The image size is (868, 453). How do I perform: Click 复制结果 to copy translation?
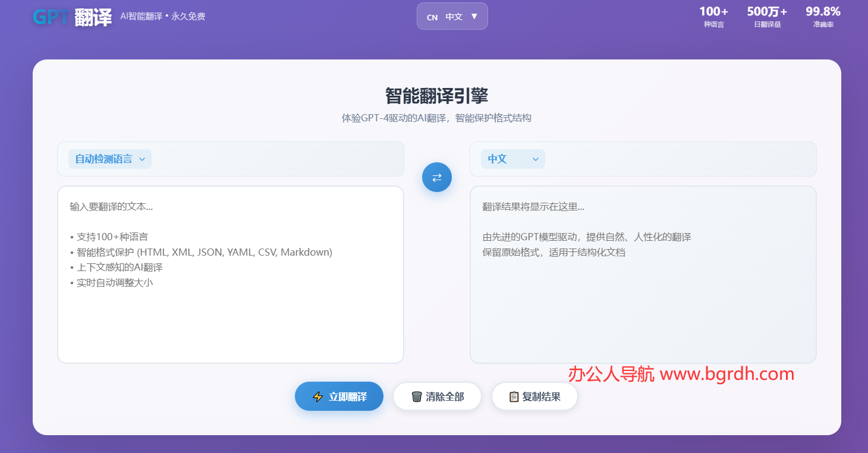point(534,396)
